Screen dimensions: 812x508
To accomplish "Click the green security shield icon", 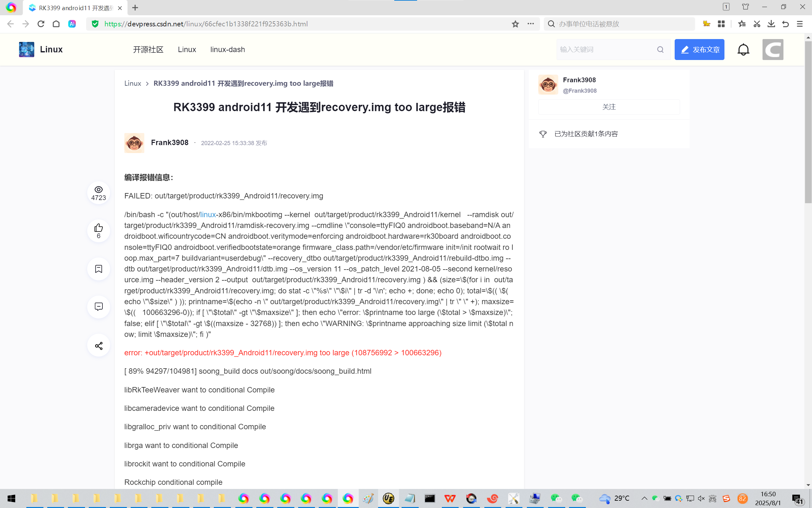I will point(95,24).
